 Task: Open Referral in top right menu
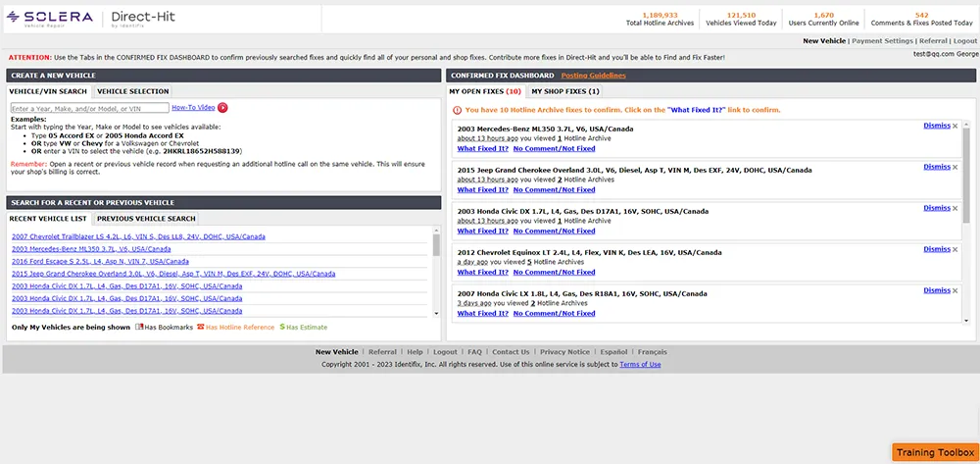[x=933, y=41]
